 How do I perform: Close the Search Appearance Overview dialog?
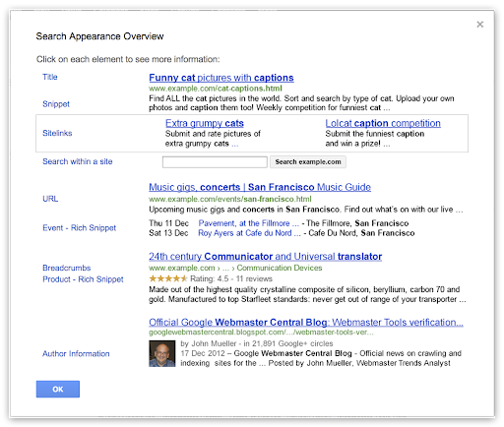pyautogui.click(x=480, y=25)
